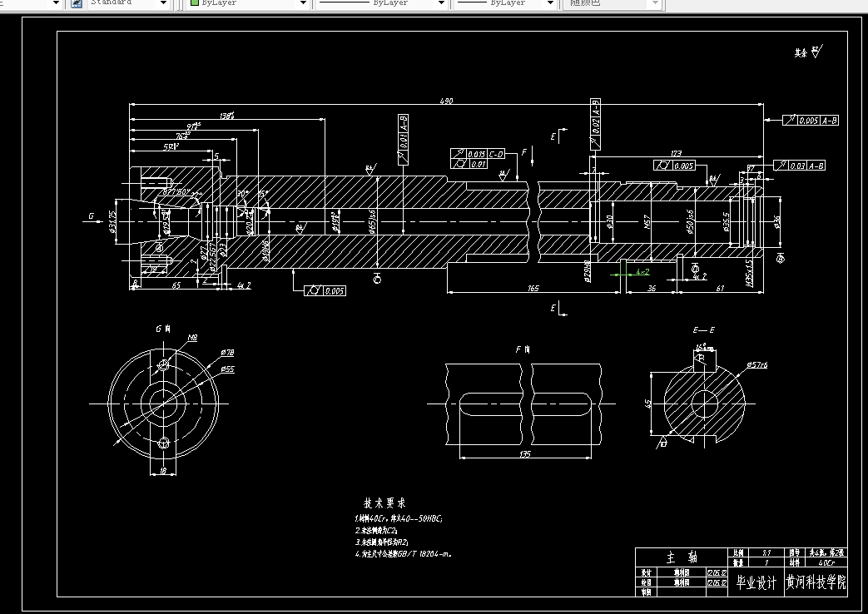The width and height of the screenshot is (868, 614).
Task: Select technical requirement line 4 with GB/T
Action: [403, 553]
